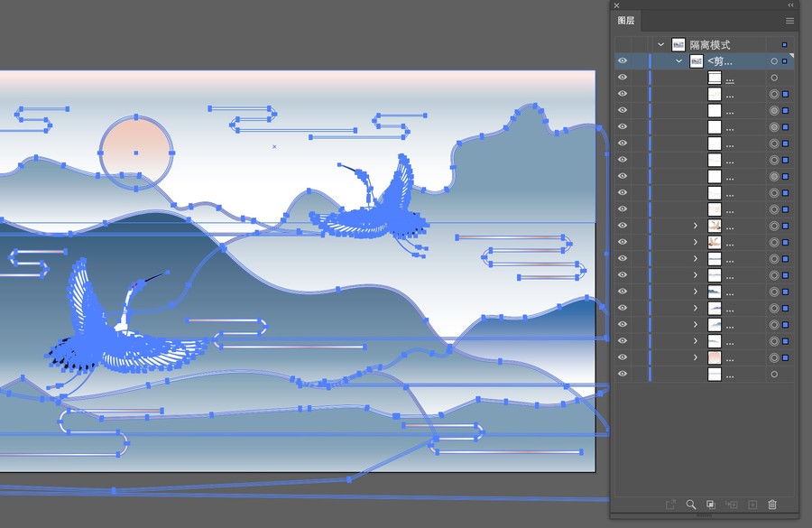Viewport: 812px width, 528px height.
Task: Expand the lower crane thumbnail group
Action: [x=696, y=242]
